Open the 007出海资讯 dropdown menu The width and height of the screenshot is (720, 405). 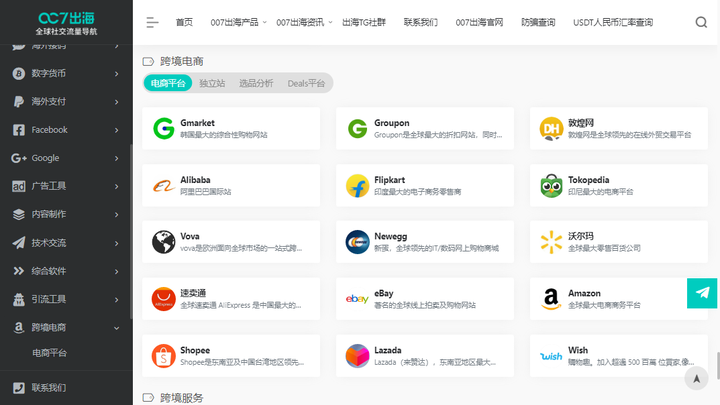(x=304, y=22)
